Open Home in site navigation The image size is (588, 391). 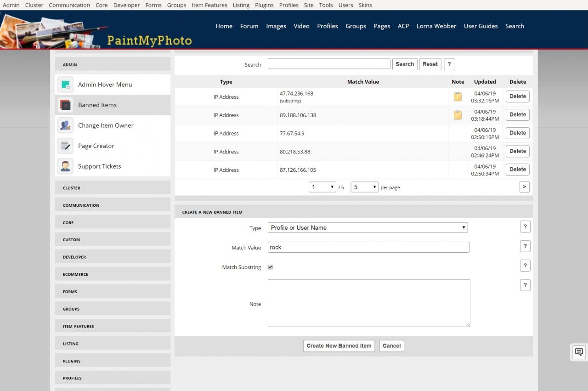224,26
